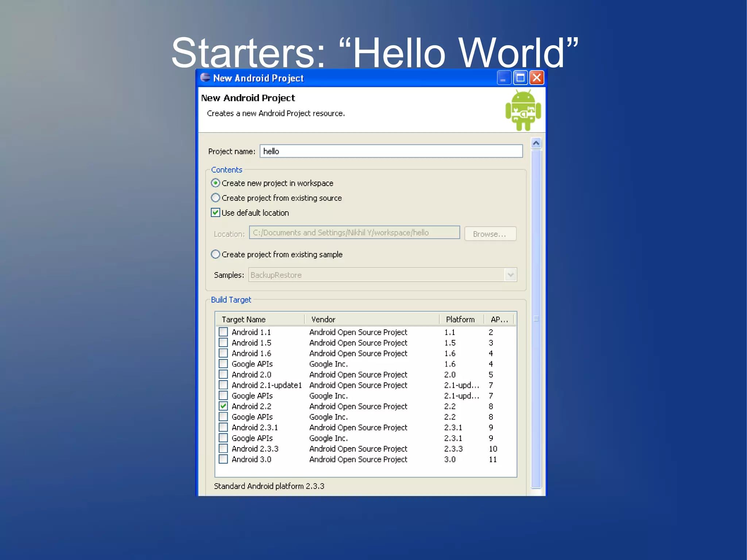
Task: Check the Android 2.0 target checkbox
Action: click(223, 374)
